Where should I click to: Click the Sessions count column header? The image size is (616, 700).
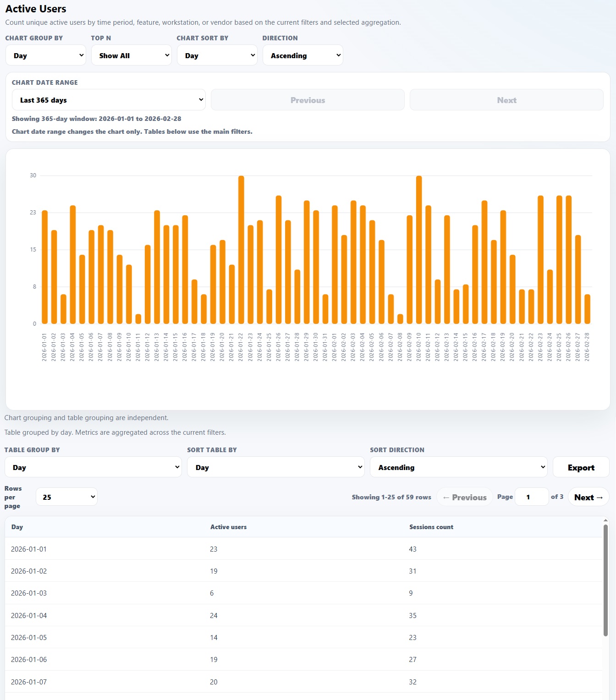[x=431, y=527]
